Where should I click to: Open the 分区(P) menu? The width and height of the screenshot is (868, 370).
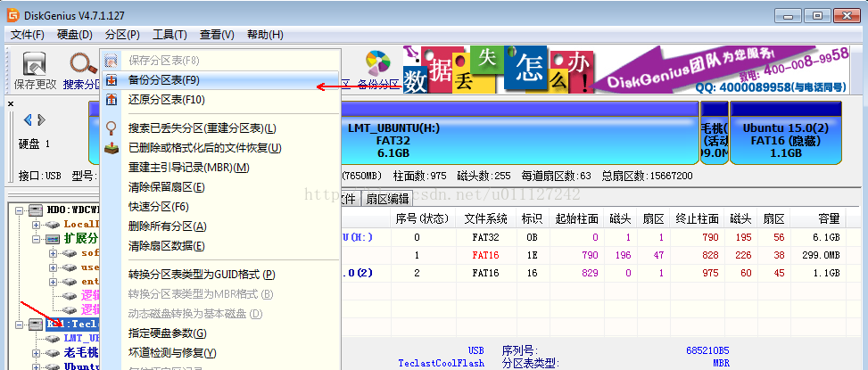coord(122,35)
